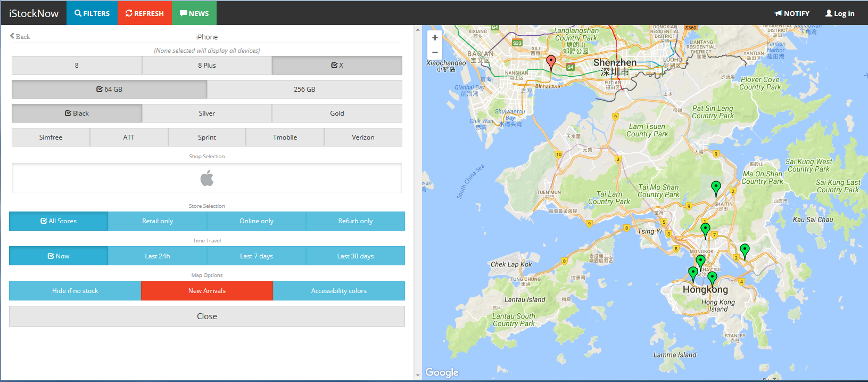Click the Lantau South Country Park label
Image resolution: width=868 pixels, height=382 pixels.
pyautogui.click(x=514, y=320)
